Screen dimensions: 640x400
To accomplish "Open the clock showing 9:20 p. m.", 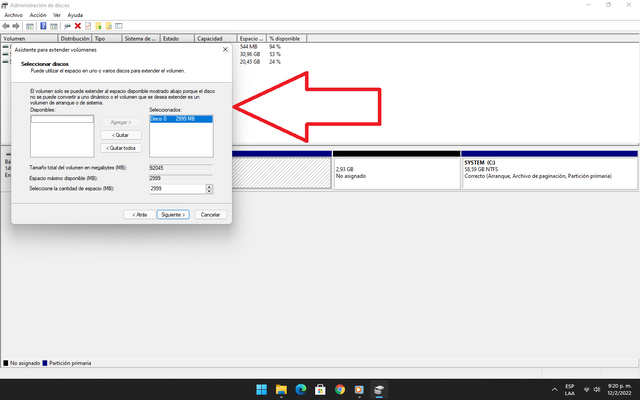I will click(619, 389).
